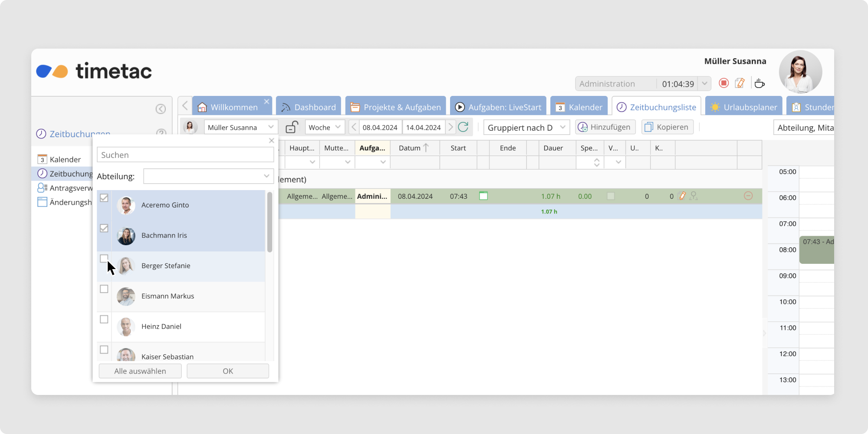Click the Hinzufügen button

tap(605, 127)
